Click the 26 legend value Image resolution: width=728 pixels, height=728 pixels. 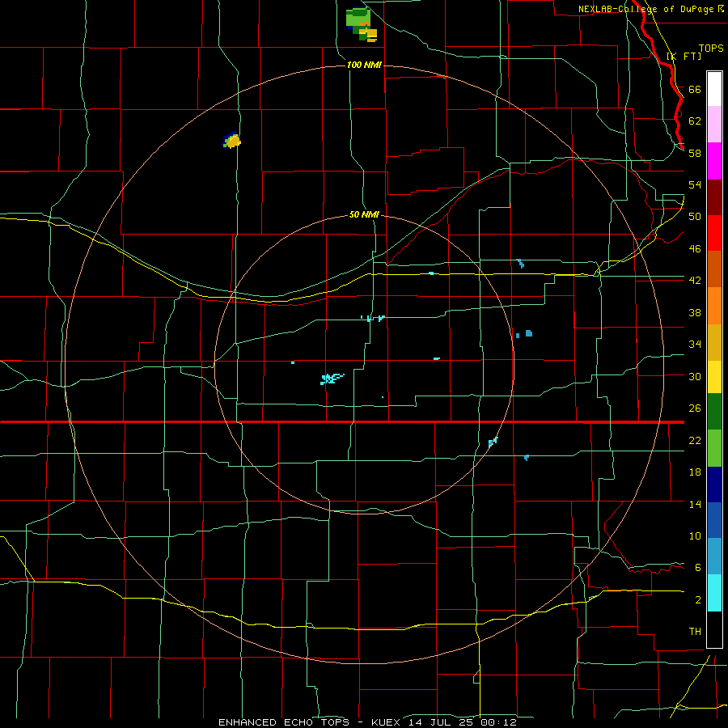(x=695, y=408)
